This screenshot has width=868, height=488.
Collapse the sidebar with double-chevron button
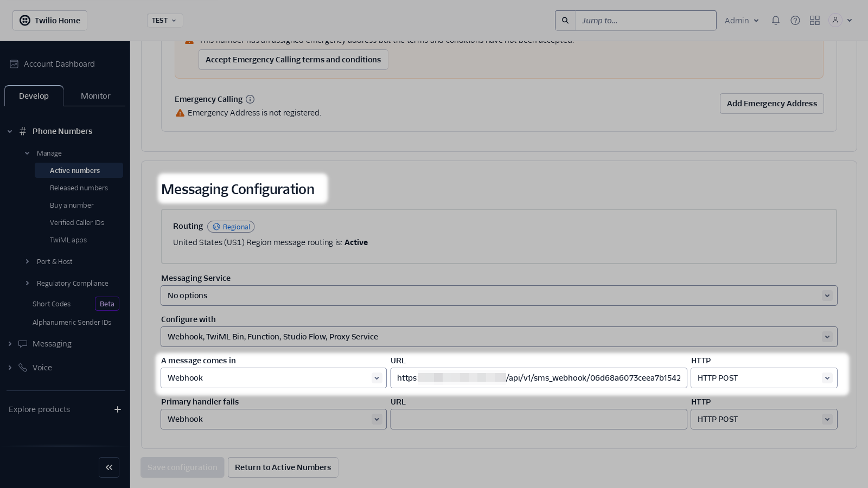109,467
